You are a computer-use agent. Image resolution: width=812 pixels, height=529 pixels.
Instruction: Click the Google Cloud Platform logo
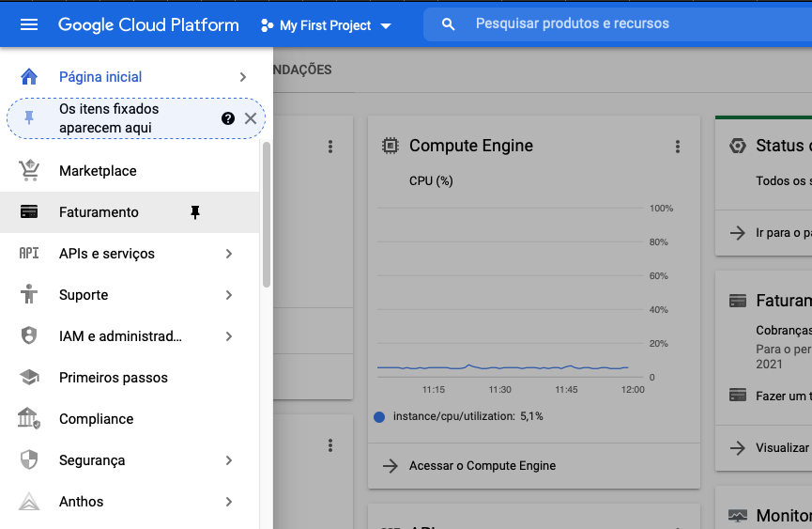[148, 24]
